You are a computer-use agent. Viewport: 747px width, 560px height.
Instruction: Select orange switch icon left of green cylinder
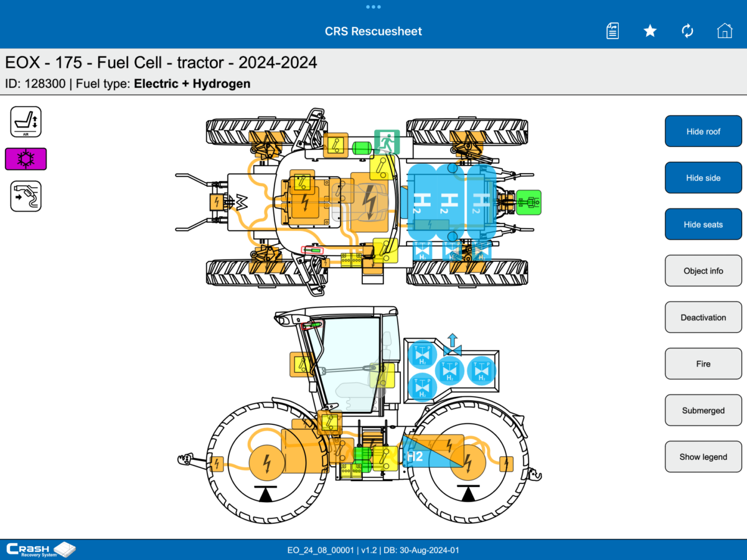[x=336, y=145]
